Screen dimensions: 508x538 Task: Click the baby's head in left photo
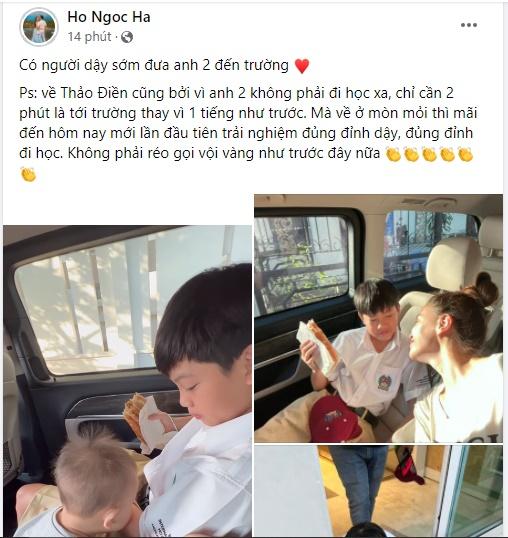[94, 474]
